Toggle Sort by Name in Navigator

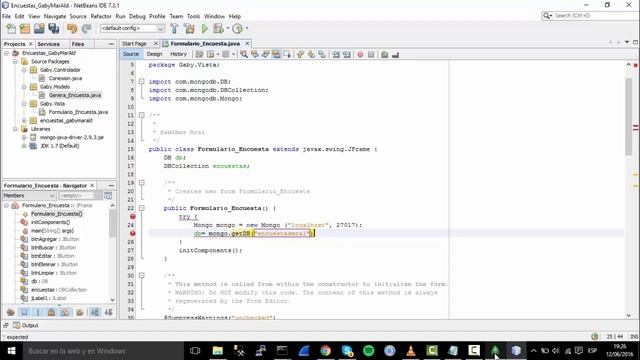(95, 312)
